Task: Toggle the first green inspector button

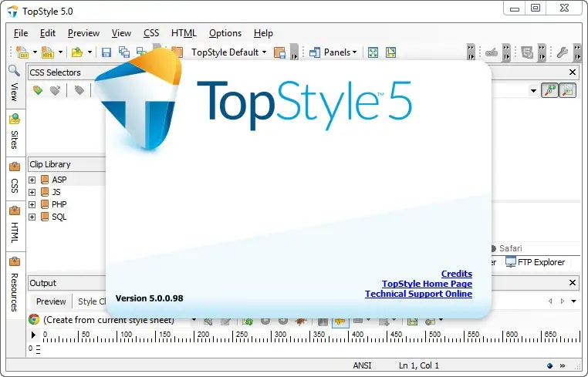Action: point(549,90)
